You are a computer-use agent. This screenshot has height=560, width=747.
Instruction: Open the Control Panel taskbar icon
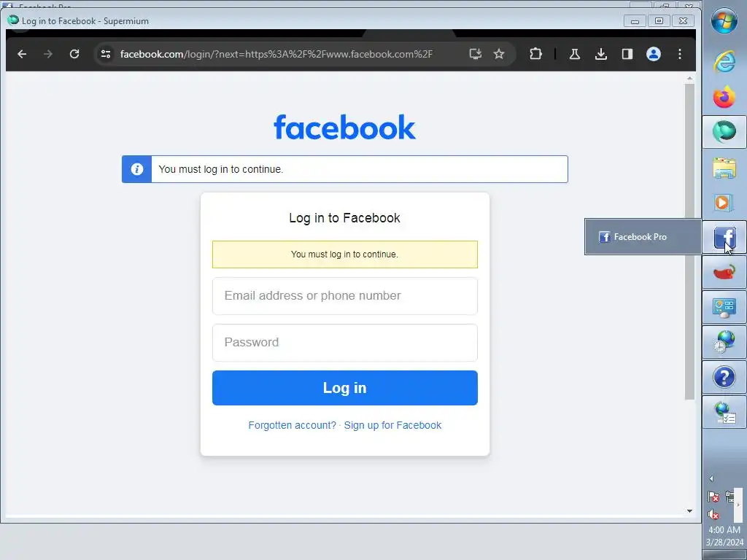(724, 308)
